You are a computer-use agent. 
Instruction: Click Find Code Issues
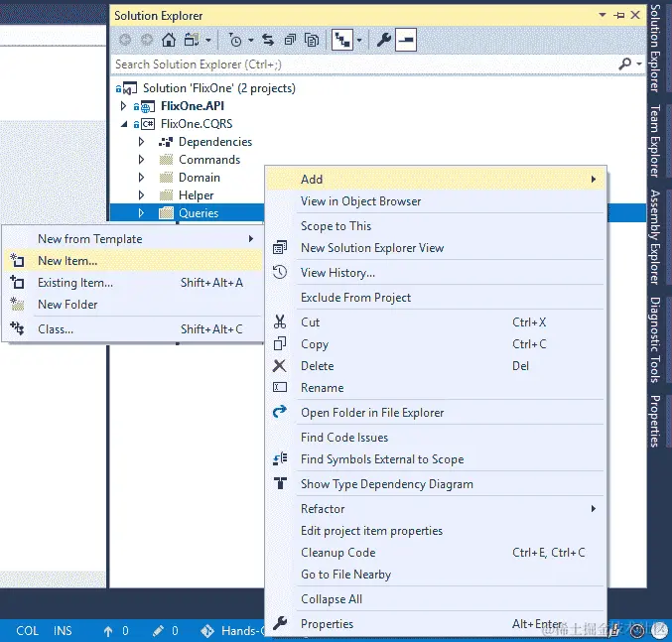pos(436,438)
